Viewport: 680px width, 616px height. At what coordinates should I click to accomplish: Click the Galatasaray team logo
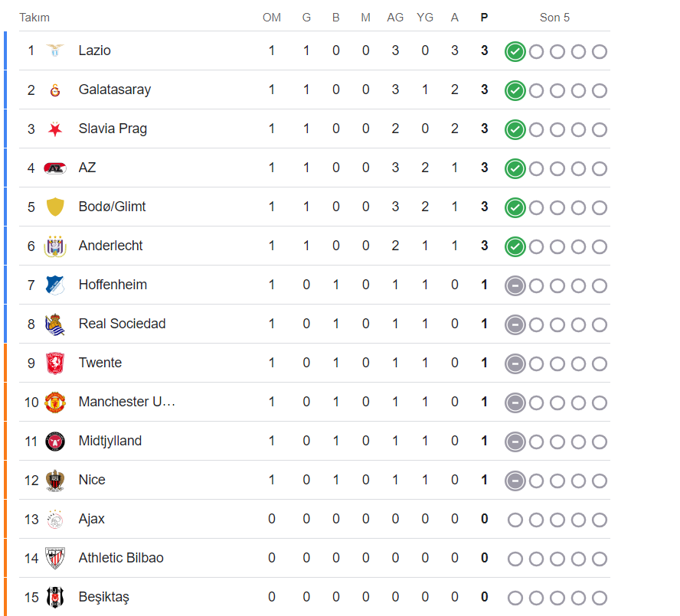[55, 90]
